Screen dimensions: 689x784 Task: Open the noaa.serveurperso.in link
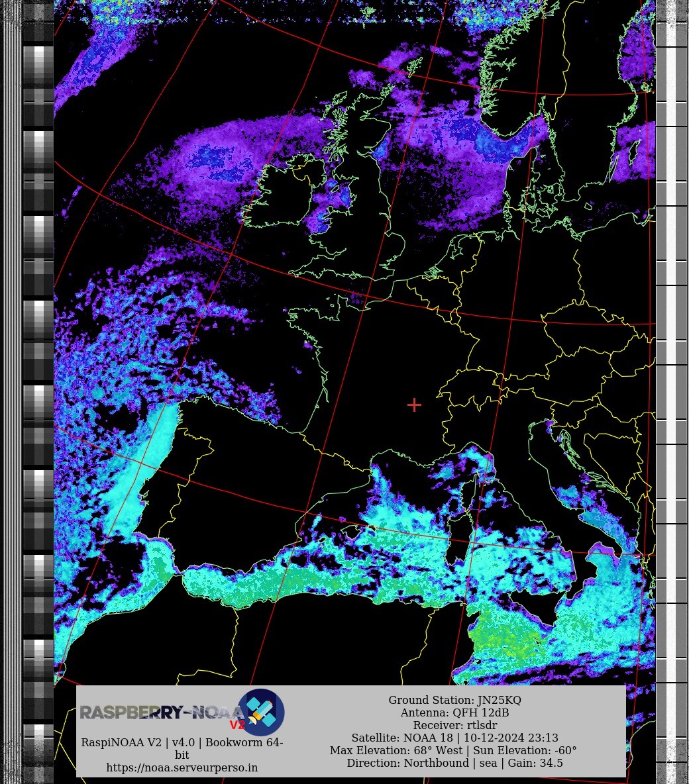click(182, 767)
